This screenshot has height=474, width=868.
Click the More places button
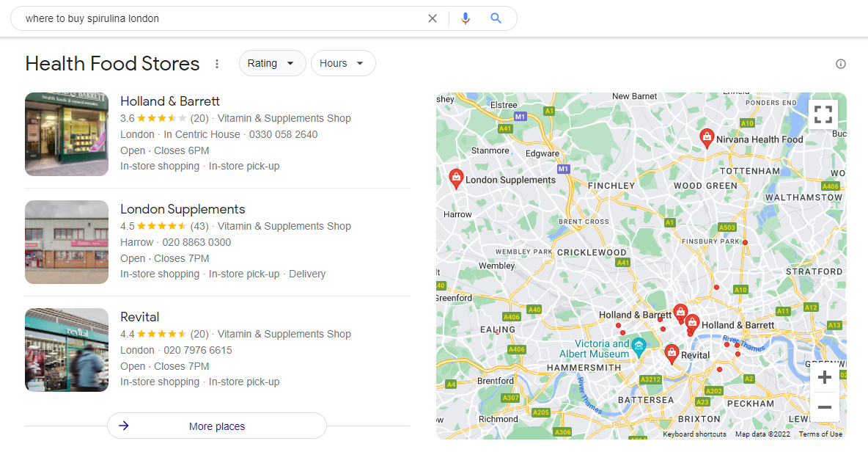pos(217,426)
